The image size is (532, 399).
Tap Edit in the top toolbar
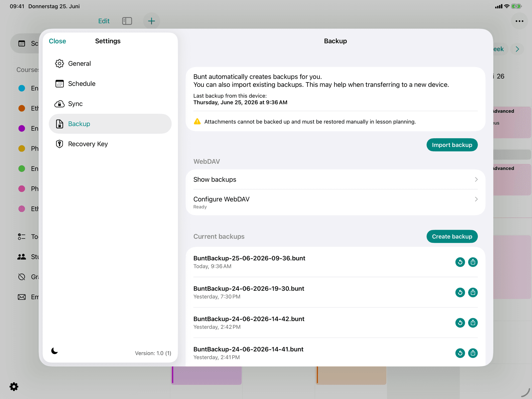coord(104,21)
